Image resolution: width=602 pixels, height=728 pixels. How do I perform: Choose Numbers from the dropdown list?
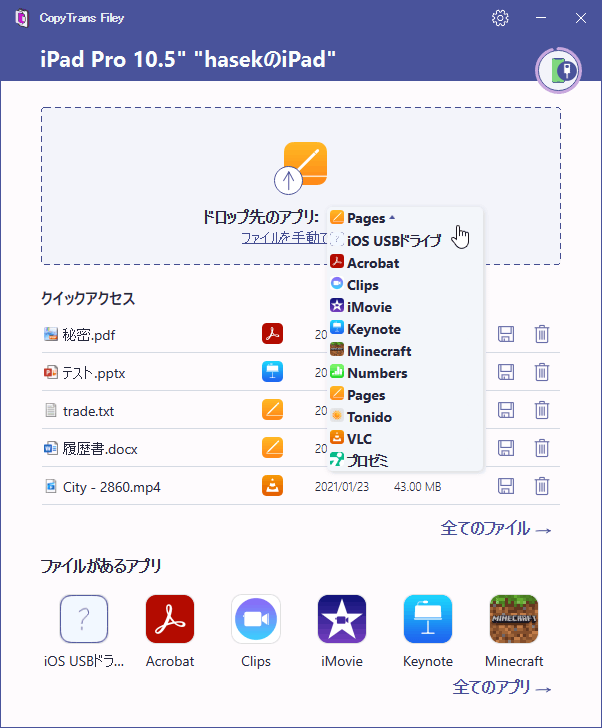[x=369, y=373]
